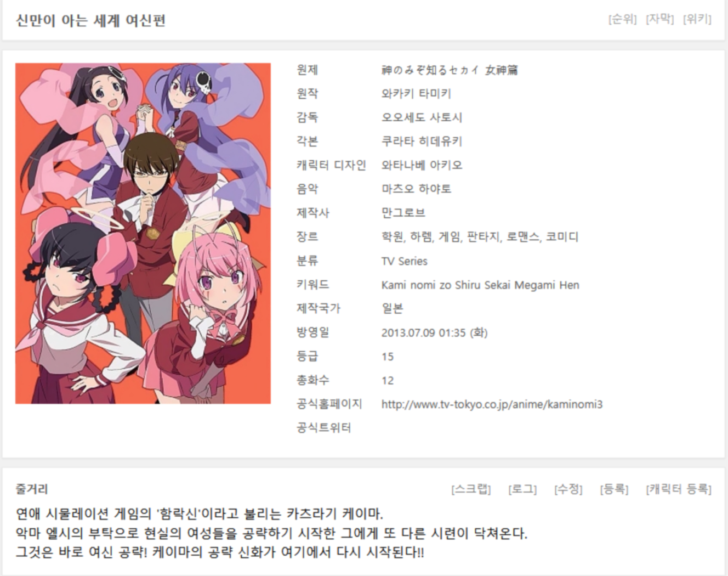This screenshot has width=728, height=576.
Task: Click the 스크랩 scrap button
Action: pyautogui.click(x=471, y=489)
